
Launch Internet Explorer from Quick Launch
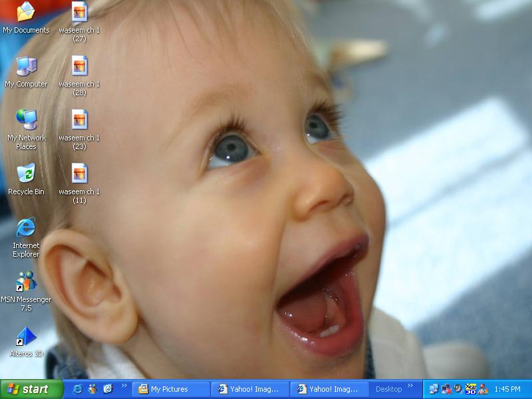click(x=77, y=389)
